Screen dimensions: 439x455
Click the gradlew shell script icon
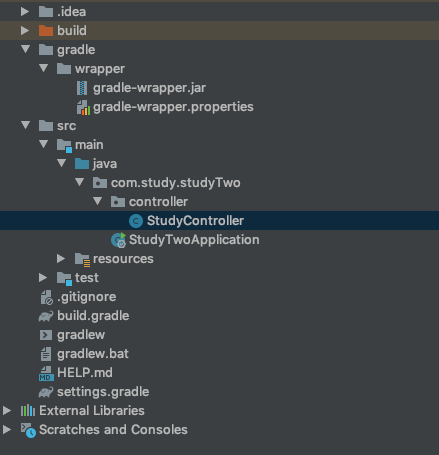pyautogui.click(x=46, y=335)
